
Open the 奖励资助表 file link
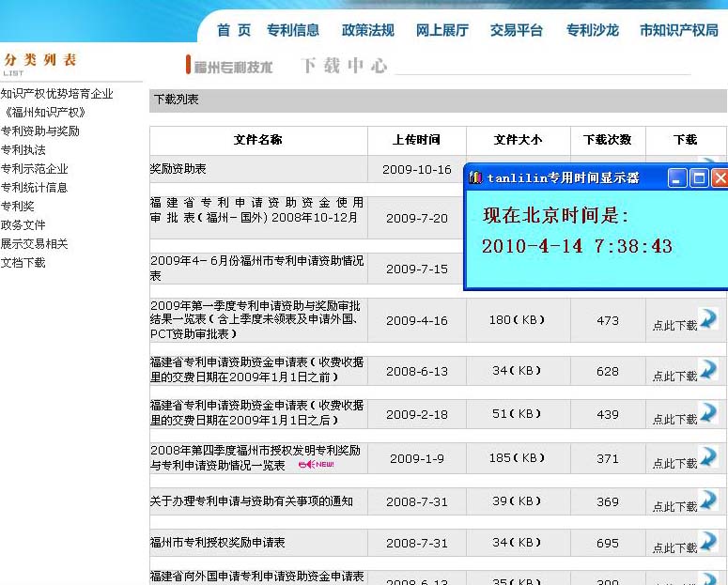point(178,170)
